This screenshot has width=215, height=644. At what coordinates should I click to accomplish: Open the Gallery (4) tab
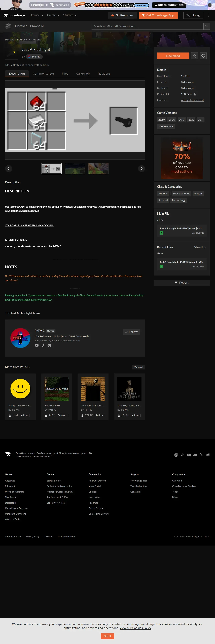click(x=83, y=74)
